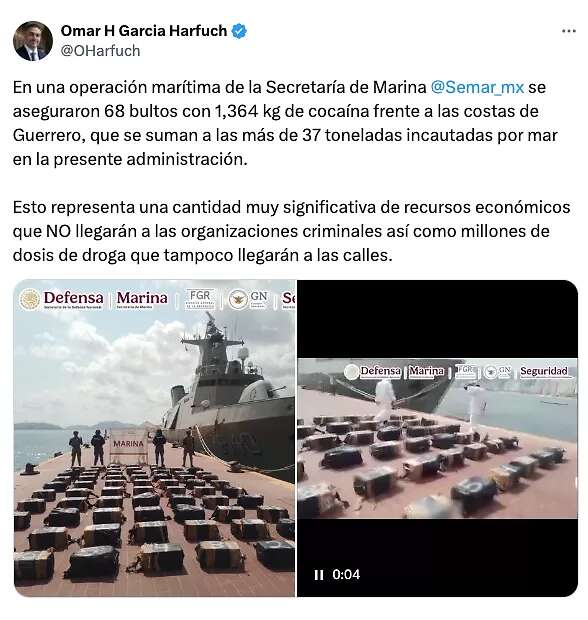Pause the video at 0:04
The height and width of the screenshot is (620, 588).
click(319, 575)
